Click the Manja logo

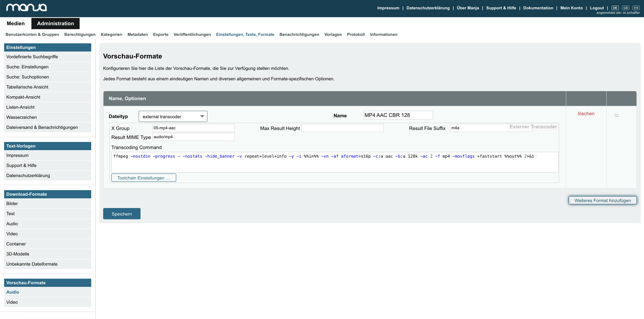(x=26, y=7)
